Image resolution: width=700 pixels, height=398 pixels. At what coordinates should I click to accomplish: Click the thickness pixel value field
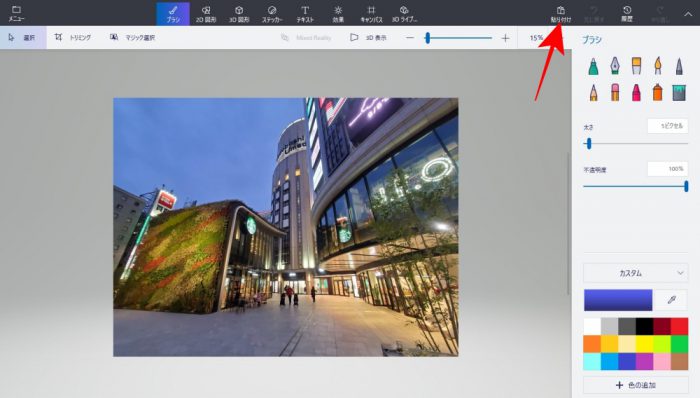click(x=668, y=126)
